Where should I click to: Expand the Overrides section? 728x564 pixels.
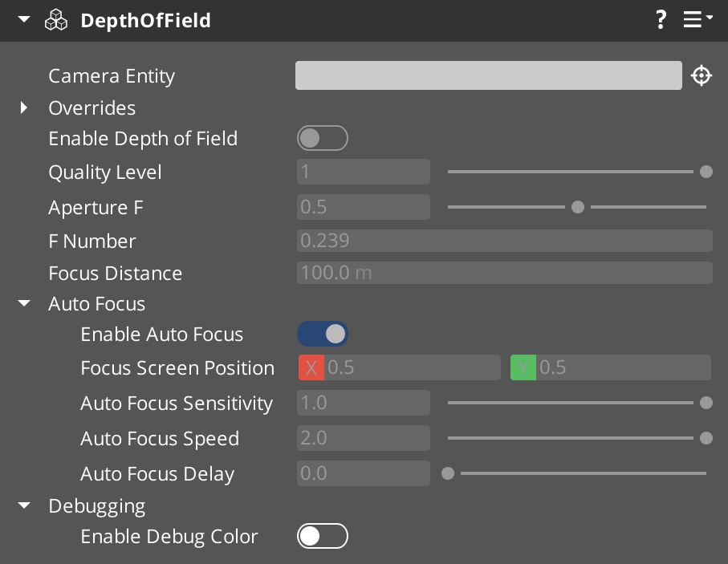(x=22, y=108)
